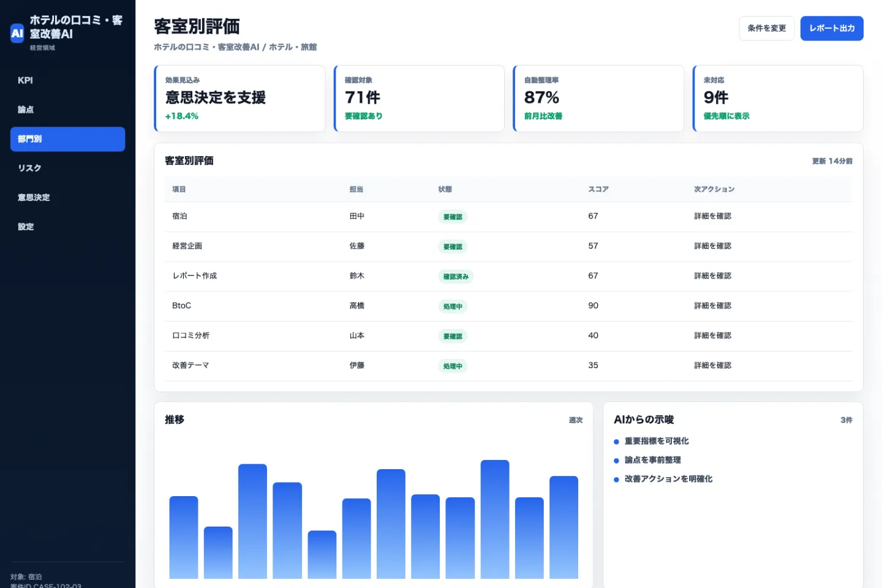The width and height of the screenshot is (882, 588).
Task: Click the 論点を事前整理 suggestion
Action: 653,460
